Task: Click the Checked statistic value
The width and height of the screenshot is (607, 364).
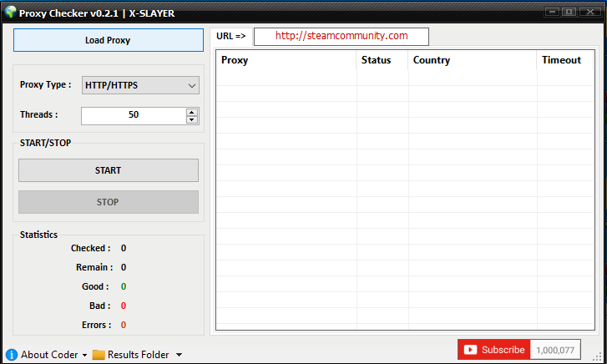Action: coord(124,248)
